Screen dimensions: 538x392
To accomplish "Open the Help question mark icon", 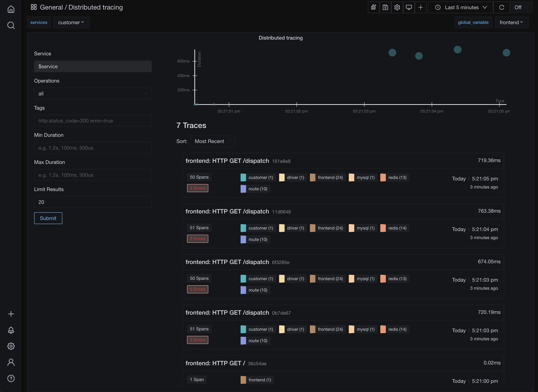I will pyautogui.click(x=11, y=378).
